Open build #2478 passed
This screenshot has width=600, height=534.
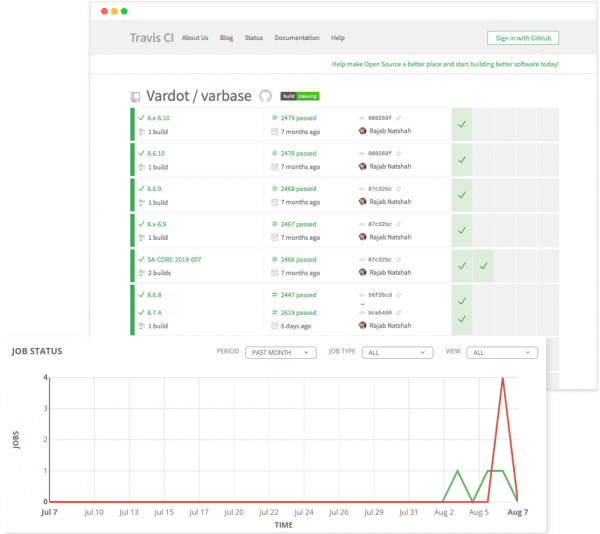click(298, 153)
